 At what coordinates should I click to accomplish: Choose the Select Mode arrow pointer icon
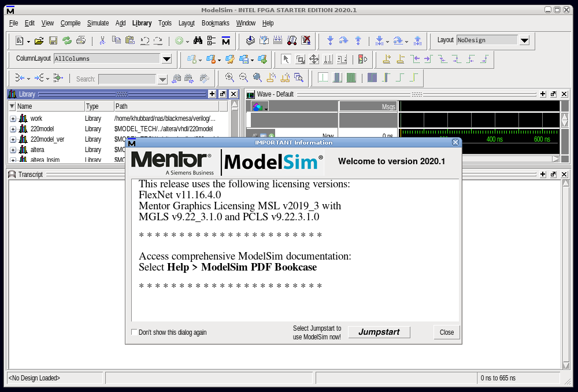click(x=286, y=59)
